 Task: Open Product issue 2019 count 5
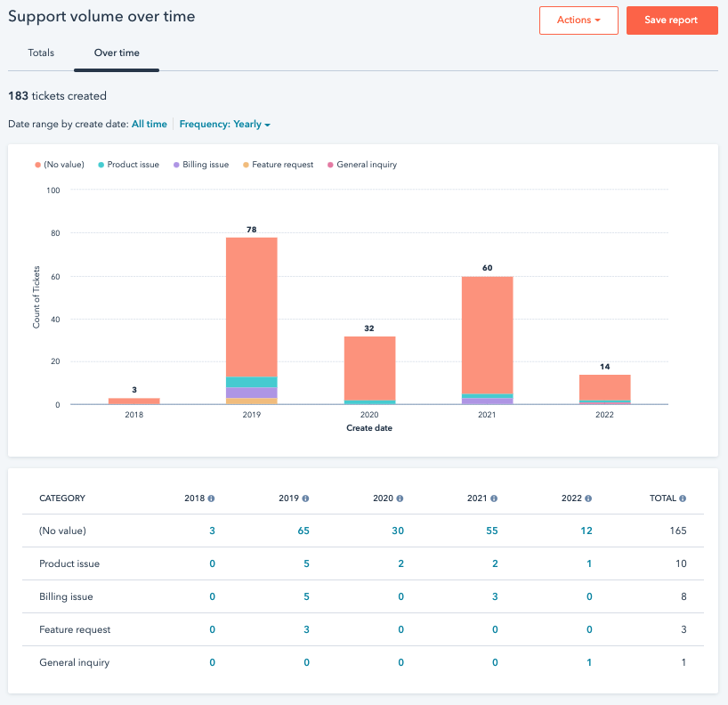(x=306, y=563)
